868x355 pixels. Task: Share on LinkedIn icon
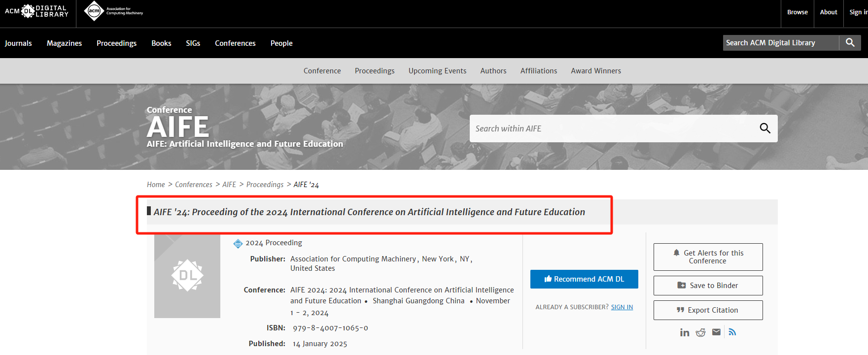(x=685, y=332)
